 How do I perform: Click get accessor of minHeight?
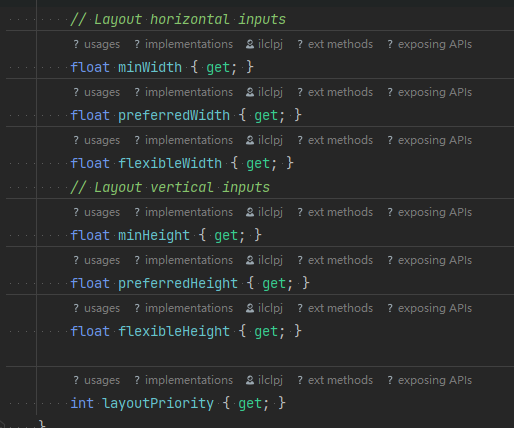[x=226, y=236]
